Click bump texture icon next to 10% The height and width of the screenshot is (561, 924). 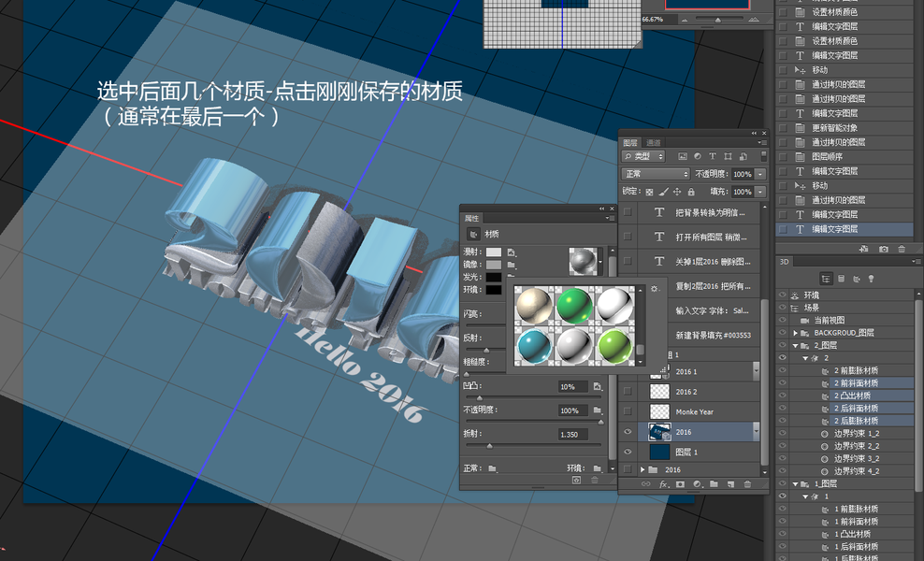598,386
